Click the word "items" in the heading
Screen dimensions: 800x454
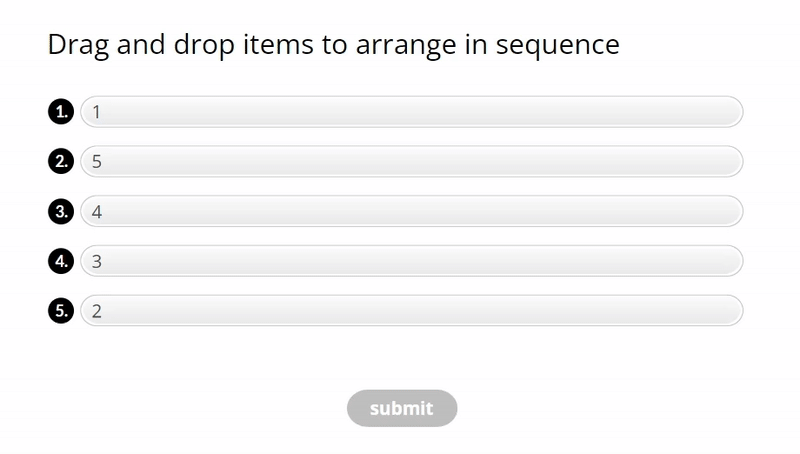(x=274, y=45)
